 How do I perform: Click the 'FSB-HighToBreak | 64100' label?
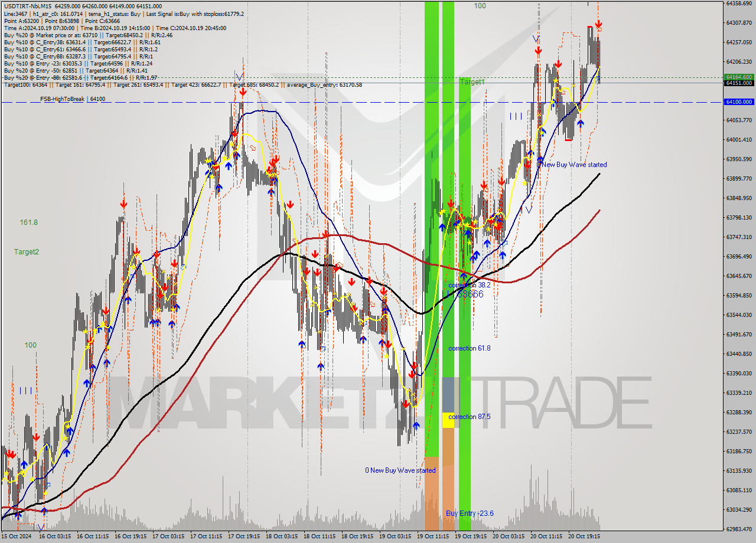(73, 99)
